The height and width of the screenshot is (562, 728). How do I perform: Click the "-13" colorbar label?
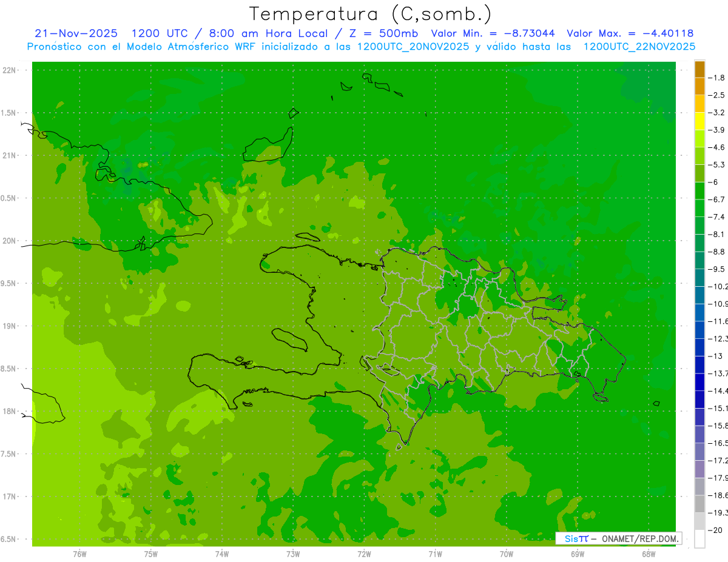point(715,356)
